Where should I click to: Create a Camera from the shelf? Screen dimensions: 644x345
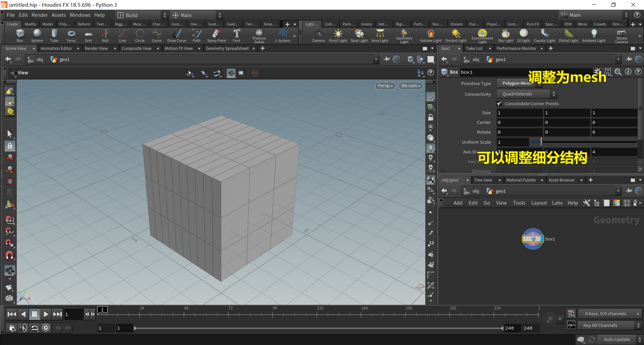[318, 36]
